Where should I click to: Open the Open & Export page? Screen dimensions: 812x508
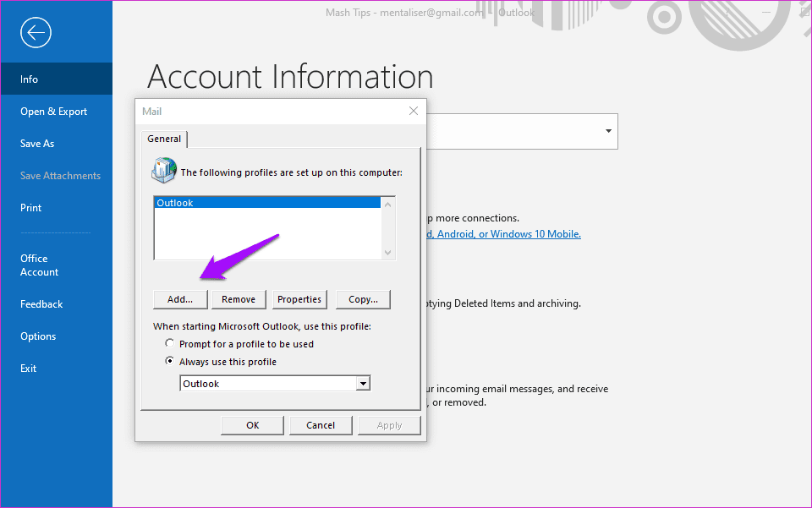click(x=54, y=112)
